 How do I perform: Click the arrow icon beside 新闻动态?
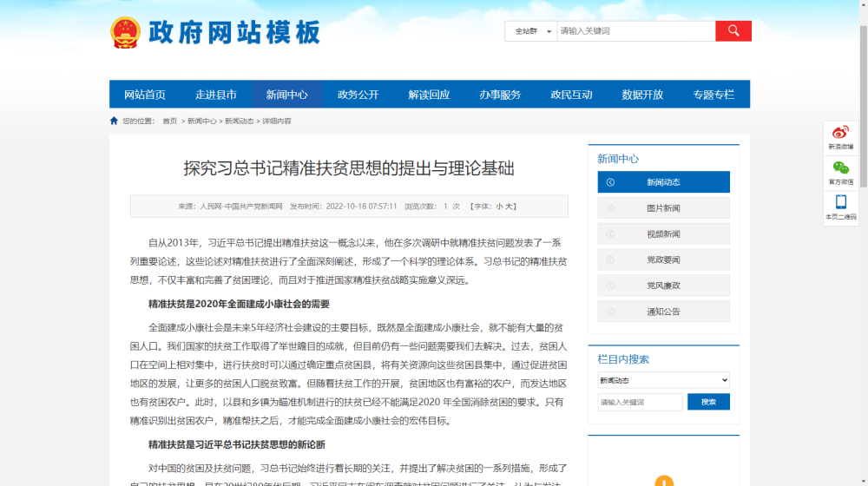pos(610,182)
